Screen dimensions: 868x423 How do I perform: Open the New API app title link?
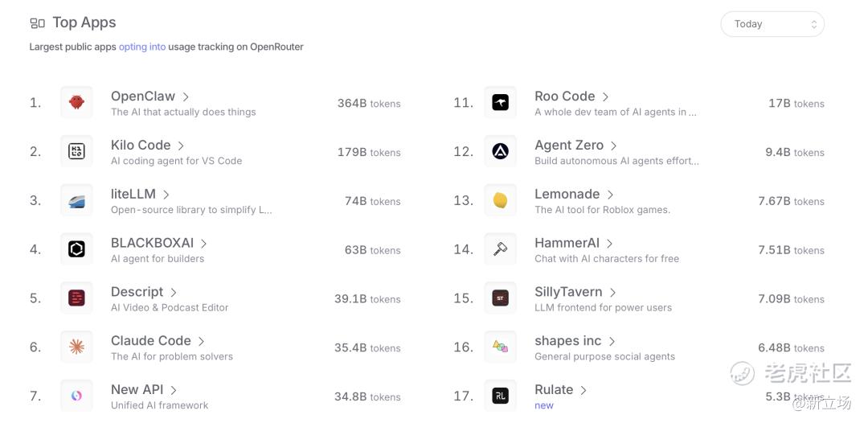click(x=137, y=390)
